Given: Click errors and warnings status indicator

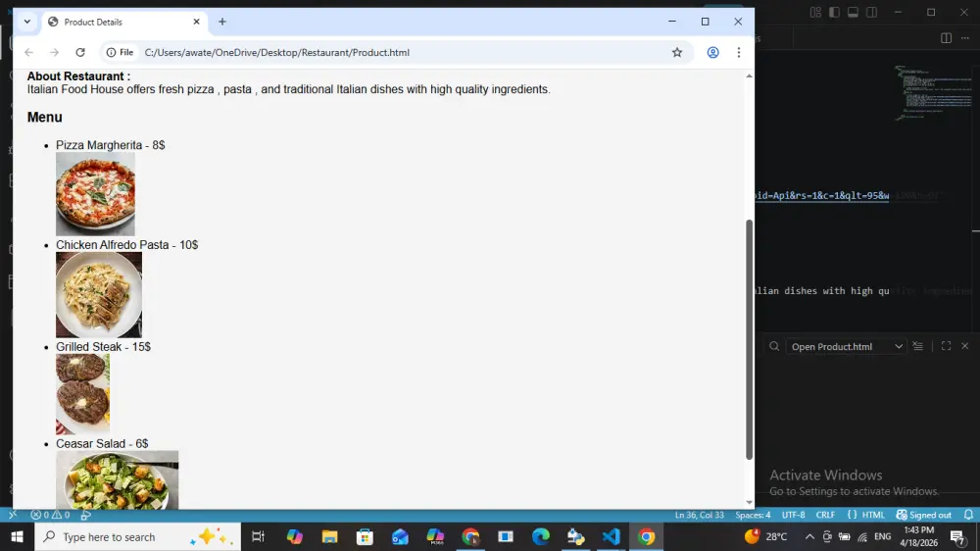Looking at the screenshot, I should pyautogui.click(x=50, y=516).
